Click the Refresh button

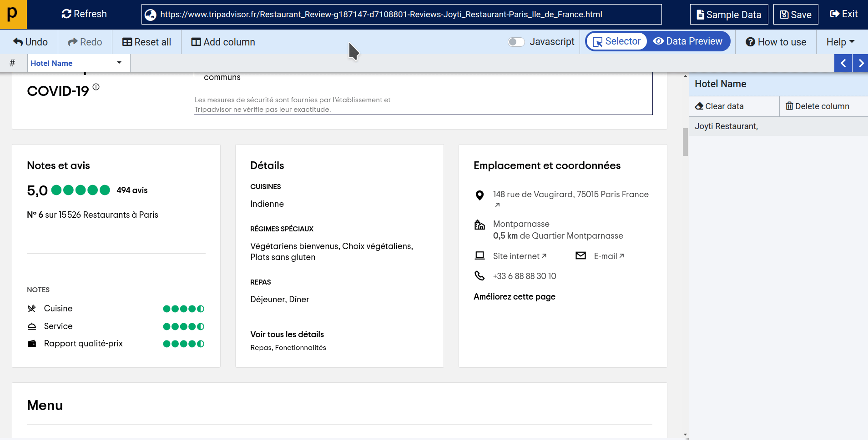click(x=84, y=14)
